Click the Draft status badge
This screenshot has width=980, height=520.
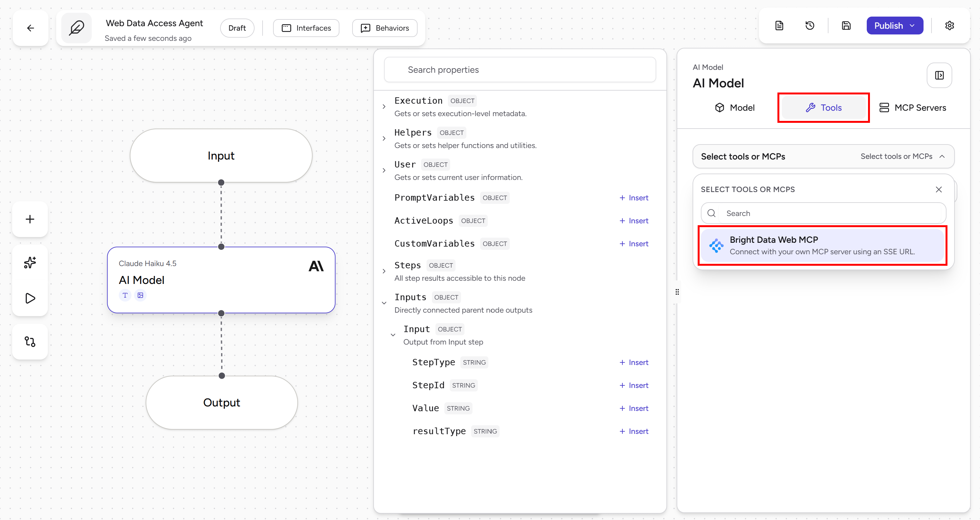[x=237, y=28]
